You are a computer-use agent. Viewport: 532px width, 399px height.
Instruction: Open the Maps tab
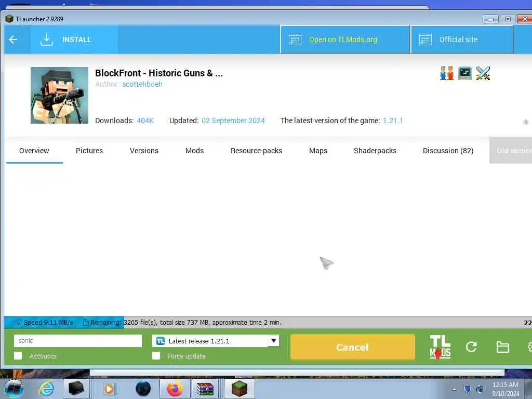click(x=318, y=151)
